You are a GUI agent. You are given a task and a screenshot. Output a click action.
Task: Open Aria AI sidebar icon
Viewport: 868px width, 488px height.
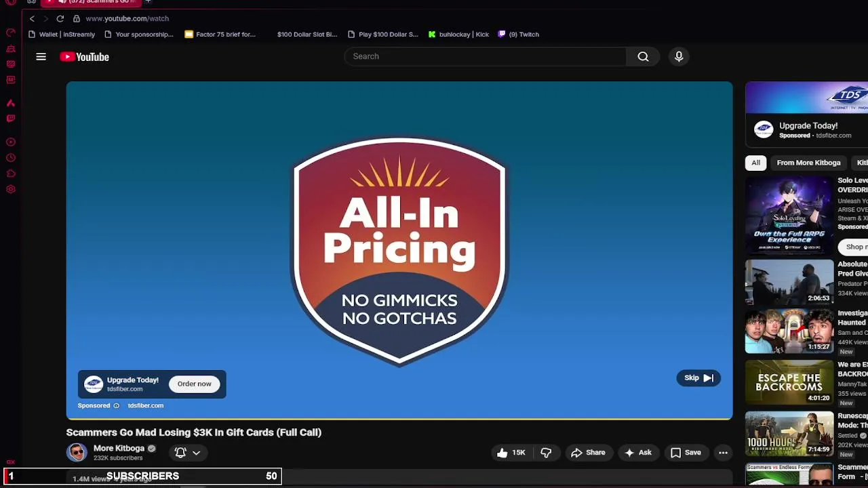coord(11,102)
